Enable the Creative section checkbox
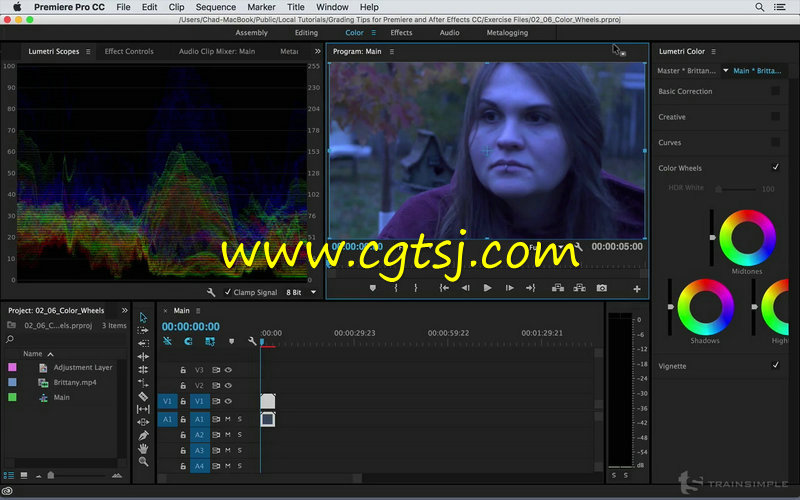 776,116
